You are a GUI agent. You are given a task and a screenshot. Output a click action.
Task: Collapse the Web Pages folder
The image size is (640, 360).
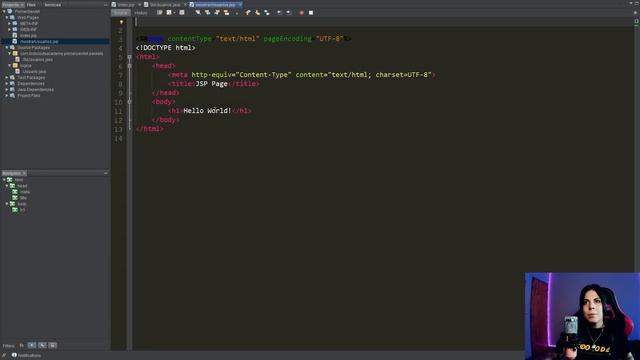(x=7, y=18)
